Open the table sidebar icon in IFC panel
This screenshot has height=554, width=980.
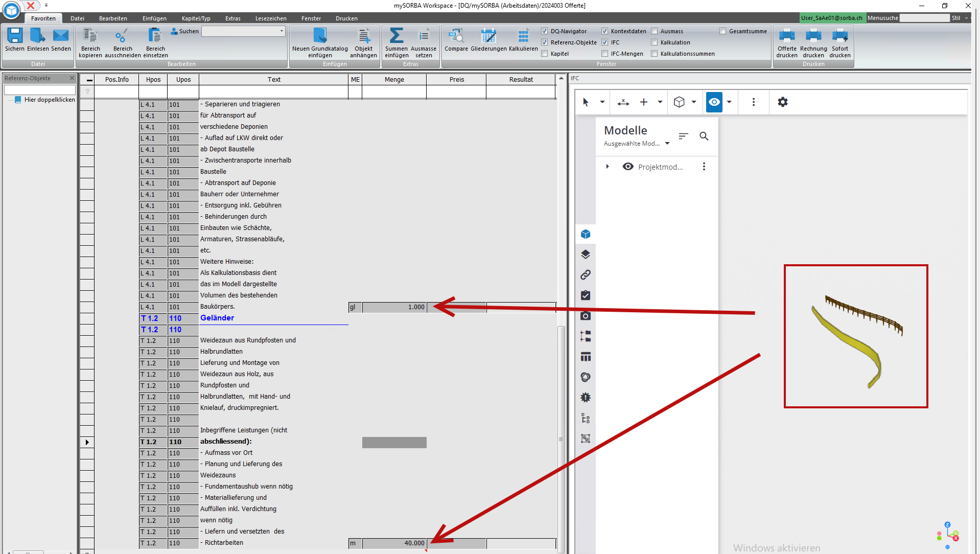click(x=586, y=357)
